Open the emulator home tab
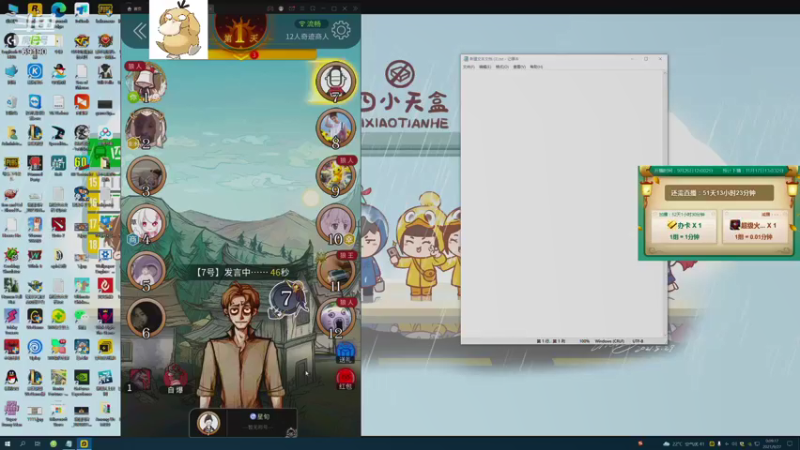 (135, 9)
